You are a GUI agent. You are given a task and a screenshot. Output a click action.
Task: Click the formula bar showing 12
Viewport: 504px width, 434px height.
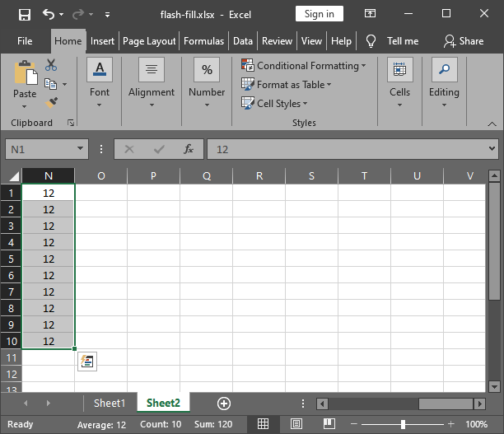pyautogui.click(x=348, y=149)
